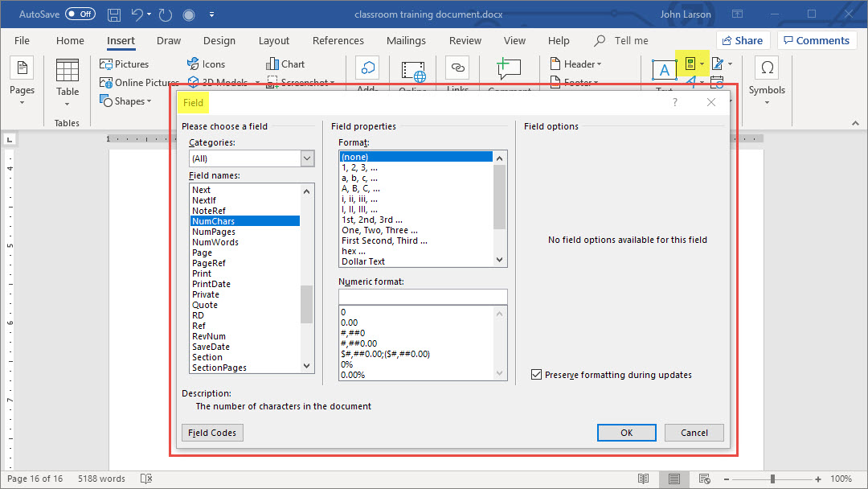Viewport: 868px width, 489px height.
Task: Switch to the References tab
Action: 338,41
